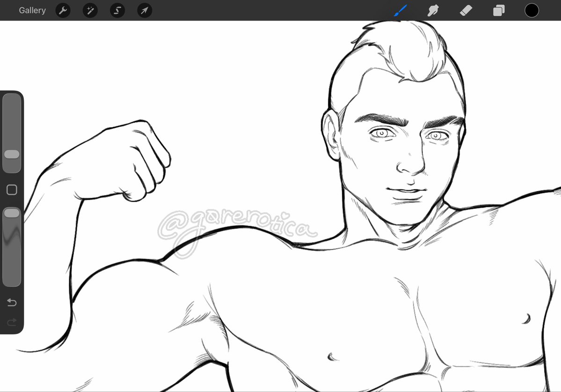This screenshot has height=392, width=561.
Task: Redo the last undone stroke
Action: click(12, 323)
